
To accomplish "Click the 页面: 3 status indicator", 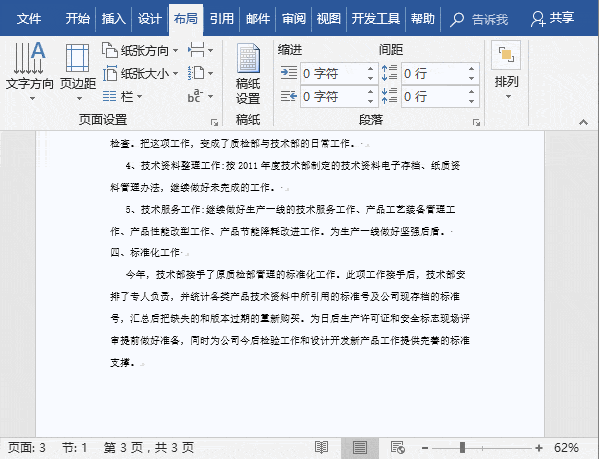I will click(x=27, y=448).
